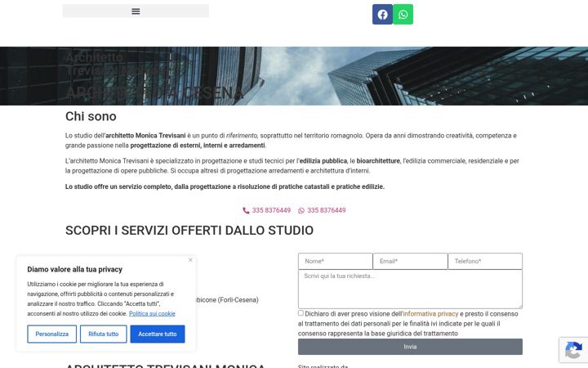Call the phone number 335 8376449
The height and width of the screenshot is (368, 588).
click(266, 210)
